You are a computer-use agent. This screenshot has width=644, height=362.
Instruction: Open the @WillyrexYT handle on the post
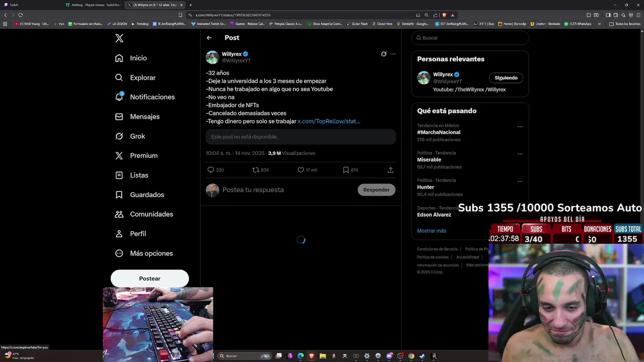click(x=236, y=61)
